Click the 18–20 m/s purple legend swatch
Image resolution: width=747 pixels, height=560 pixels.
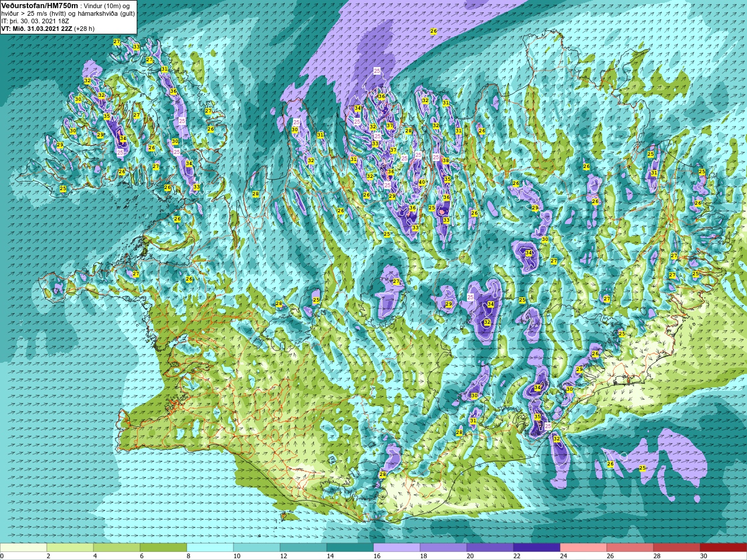click(444, 548)
